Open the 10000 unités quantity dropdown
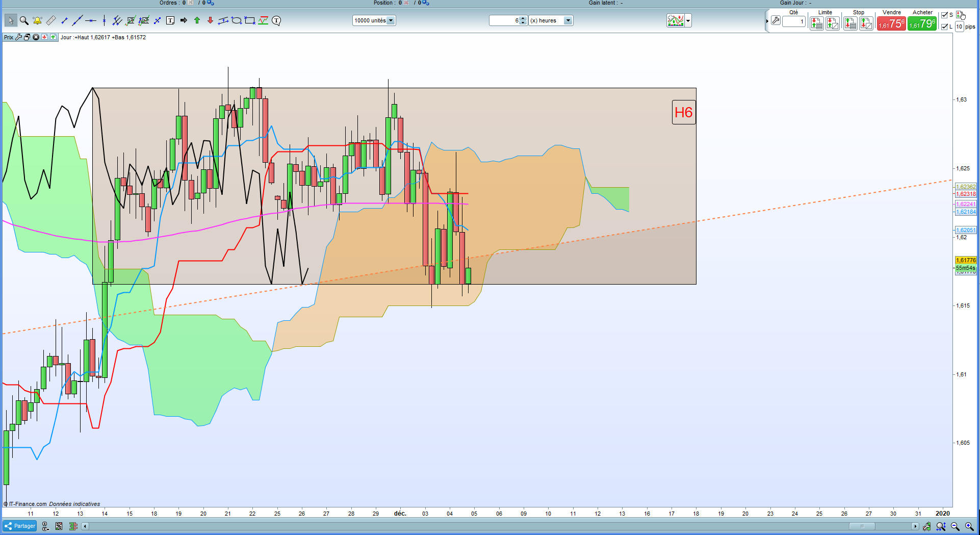Image resolution: width=980 pixels, height=535 pixels. (x=374, y=20)
